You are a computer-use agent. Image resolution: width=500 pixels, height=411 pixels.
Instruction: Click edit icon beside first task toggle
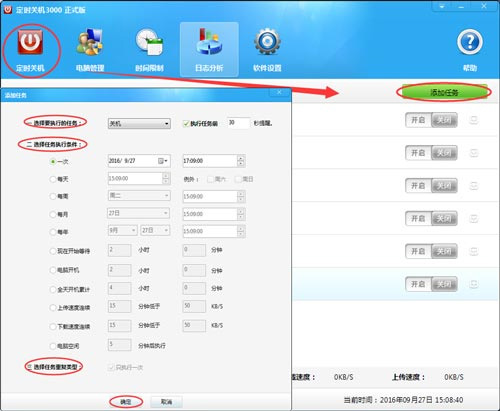[x=474, y=120]
